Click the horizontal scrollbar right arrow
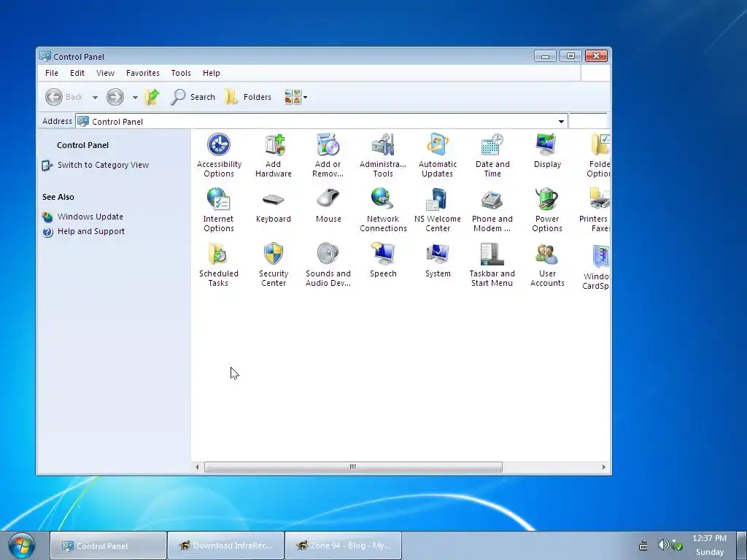Image resolution: width=747 pixels, height=560 pixels. (603, 467)
